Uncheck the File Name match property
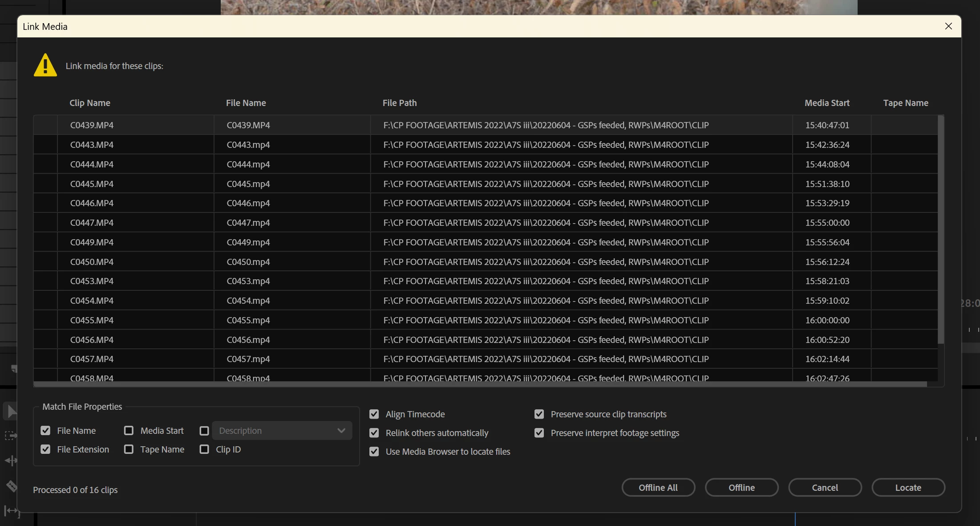The width and height of the screenshot is (980, 526). click(x=45, y=431)
